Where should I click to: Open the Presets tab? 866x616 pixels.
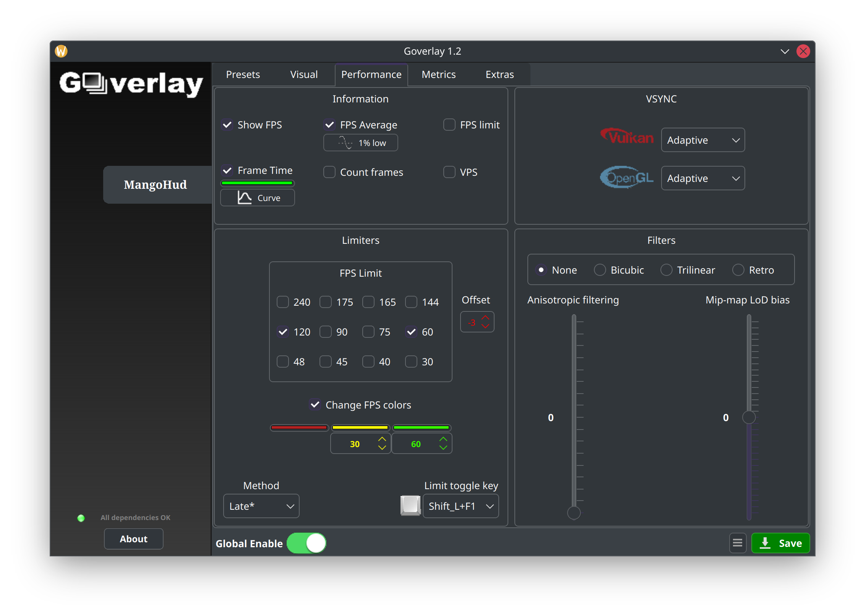(x=243, y=75)
